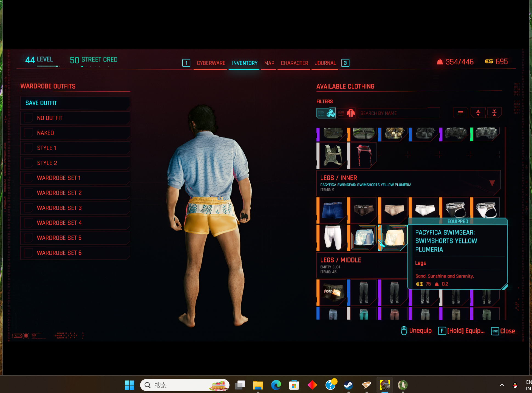
Task: Click the eurodollar balance 695
Action: (496, 61)
